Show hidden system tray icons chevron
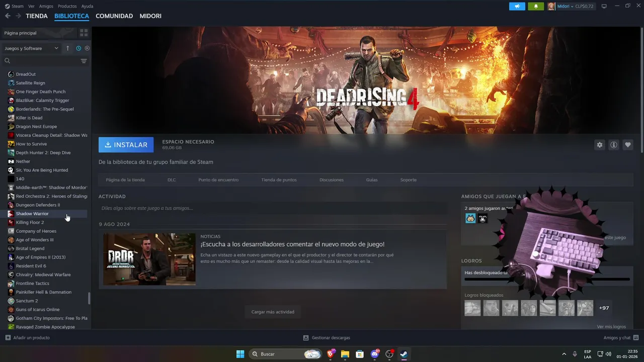 click(x=563, y=354)
